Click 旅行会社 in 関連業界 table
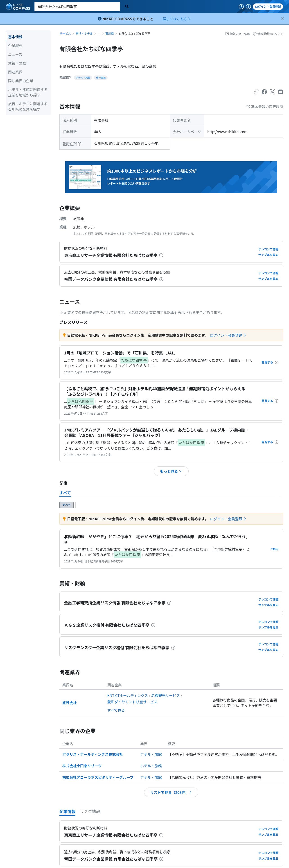This screenshot has width=289, height=868. click(69, 703)
